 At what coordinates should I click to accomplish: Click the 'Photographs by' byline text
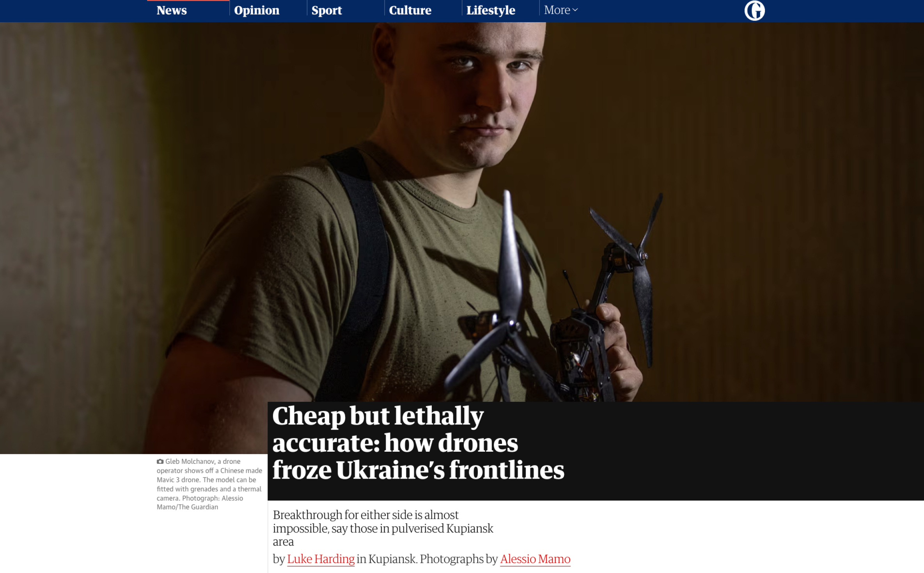click(459, 559)
